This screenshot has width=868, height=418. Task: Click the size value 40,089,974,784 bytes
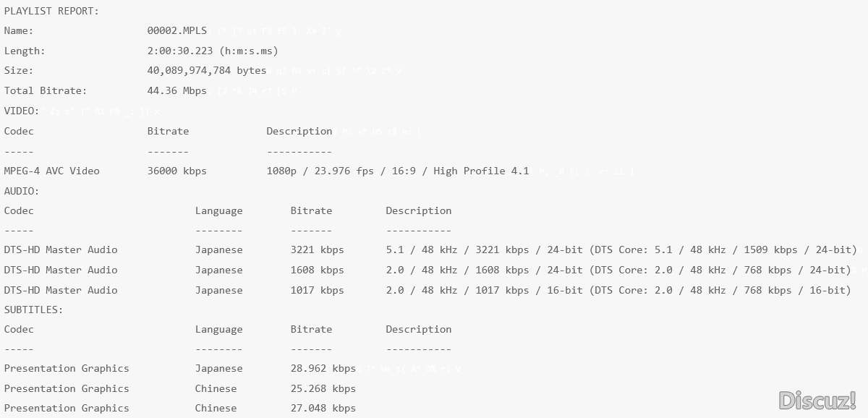point(206,71)
